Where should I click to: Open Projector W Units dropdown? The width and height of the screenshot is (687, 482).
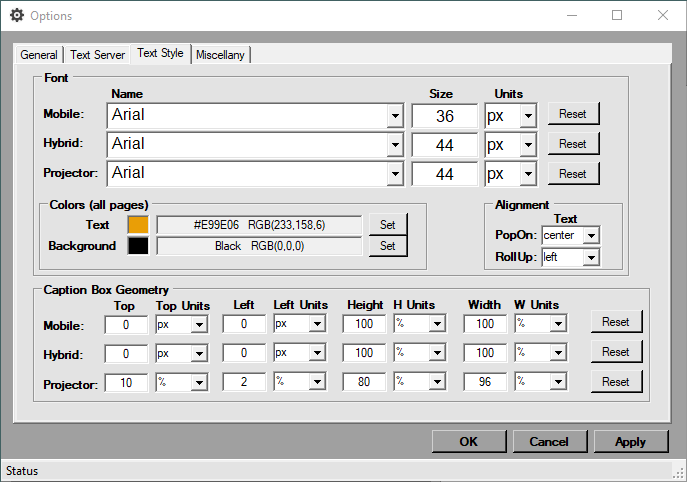tap(558, 382)
